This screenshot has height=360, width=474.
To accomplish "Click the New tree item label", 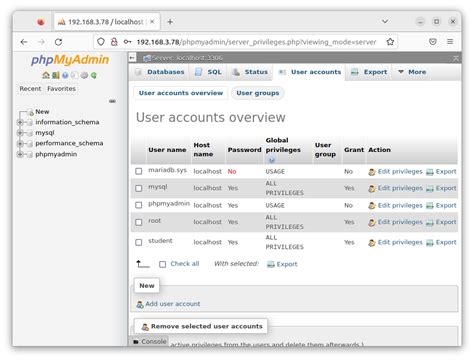I will pos(42,112).
